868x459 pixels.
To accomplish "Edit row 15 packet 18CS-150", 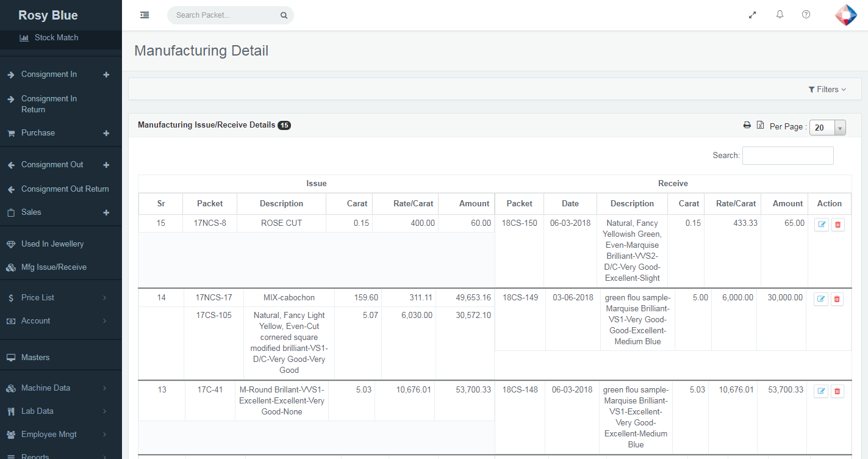I will (822, 225).
